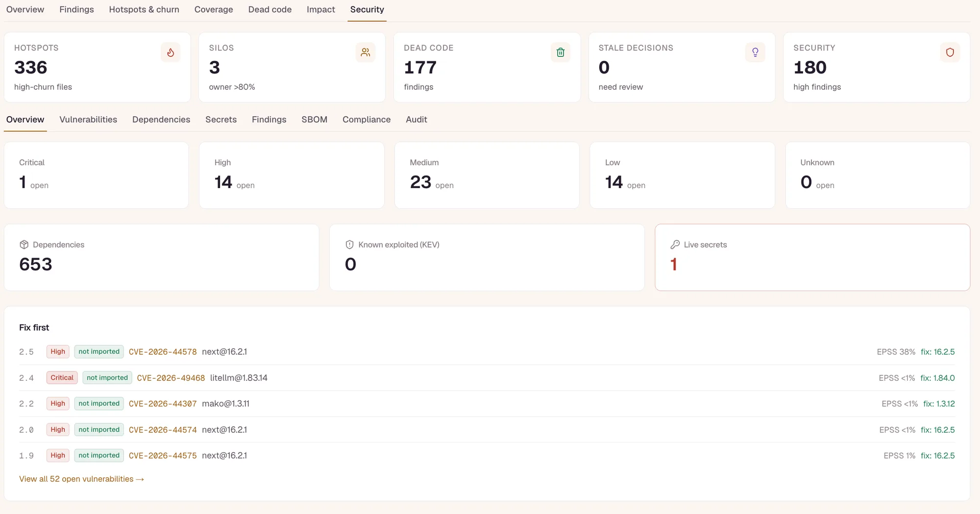This screenshot has width=980, height=514.
Task: Click the Dependencies 653 card
Action: pos(162,258)
